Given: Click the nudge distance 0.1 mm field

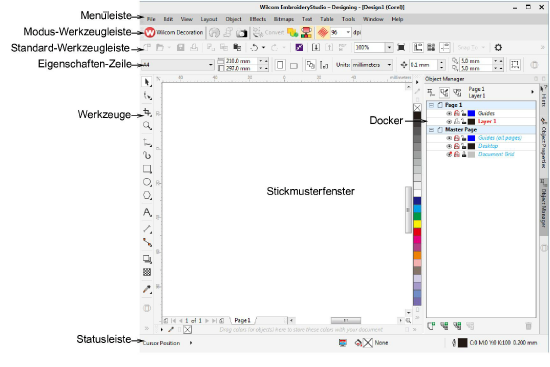Looking at the screenshot, I should click(424, 65).
